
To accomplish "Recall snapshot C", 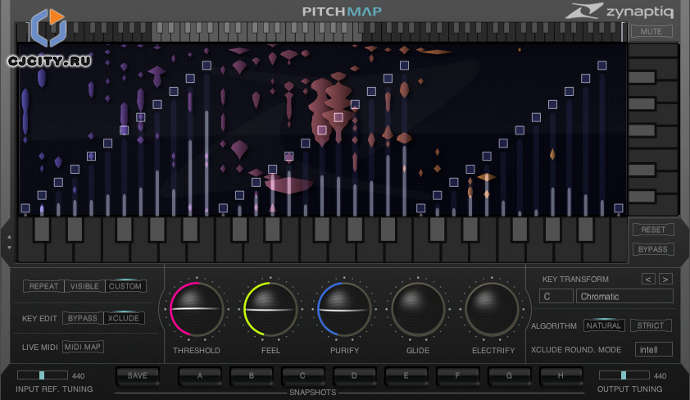I will (303, 376).
